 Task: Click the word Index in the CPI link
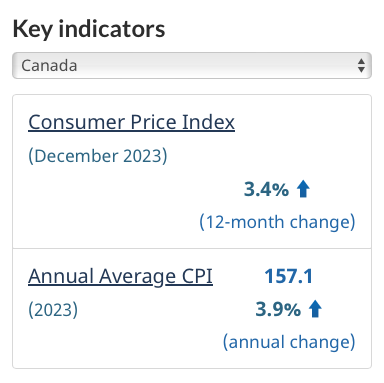pos(208,122)
